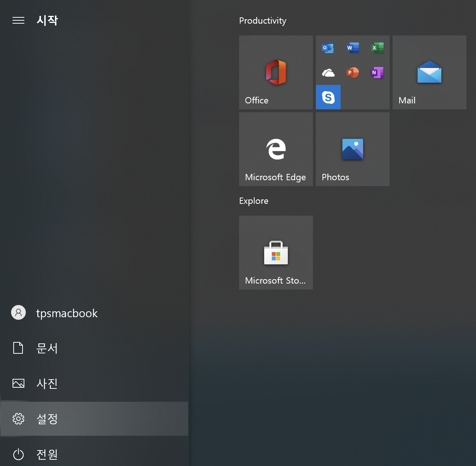Open the 문서 (Documents) folder
Viewport: 476px width, 466px height.
94,348
